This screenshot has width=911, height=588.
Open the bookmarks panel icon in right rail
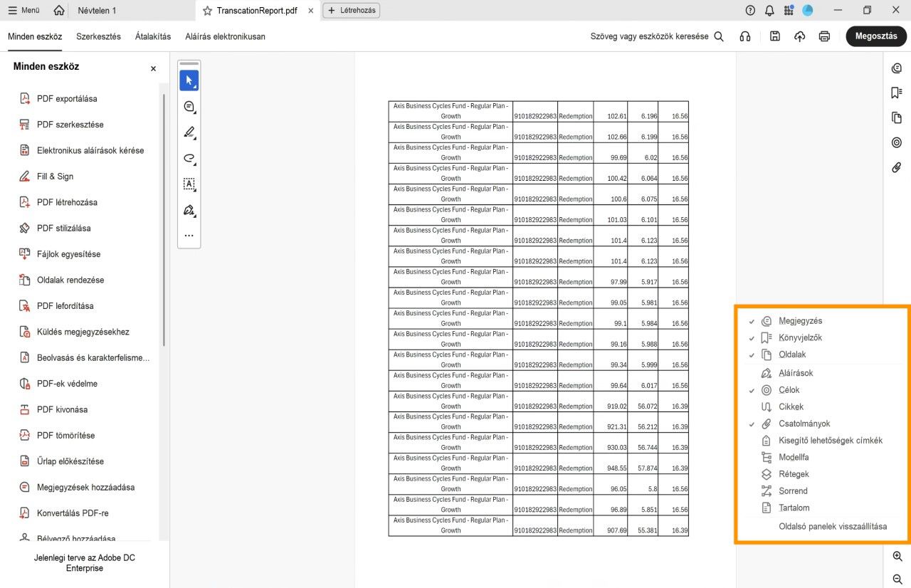[x=897, y=93]
